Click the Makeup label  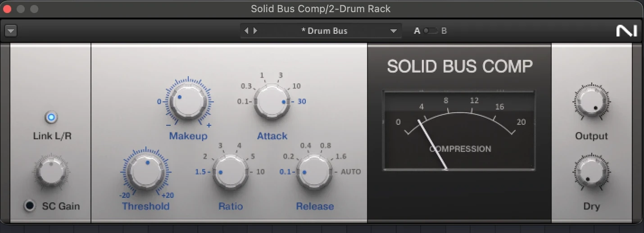pos(188,136)
